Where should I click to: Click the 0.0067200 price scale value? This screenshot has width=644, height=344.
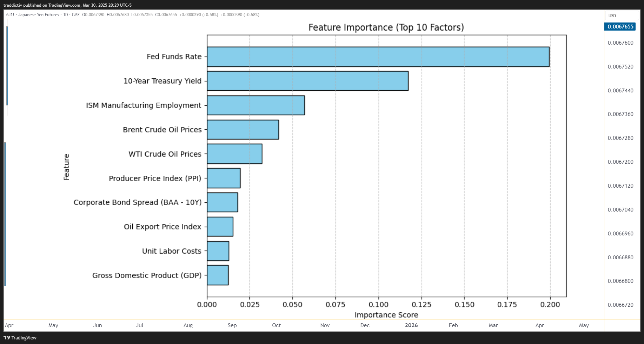click(x=620, y=162)
